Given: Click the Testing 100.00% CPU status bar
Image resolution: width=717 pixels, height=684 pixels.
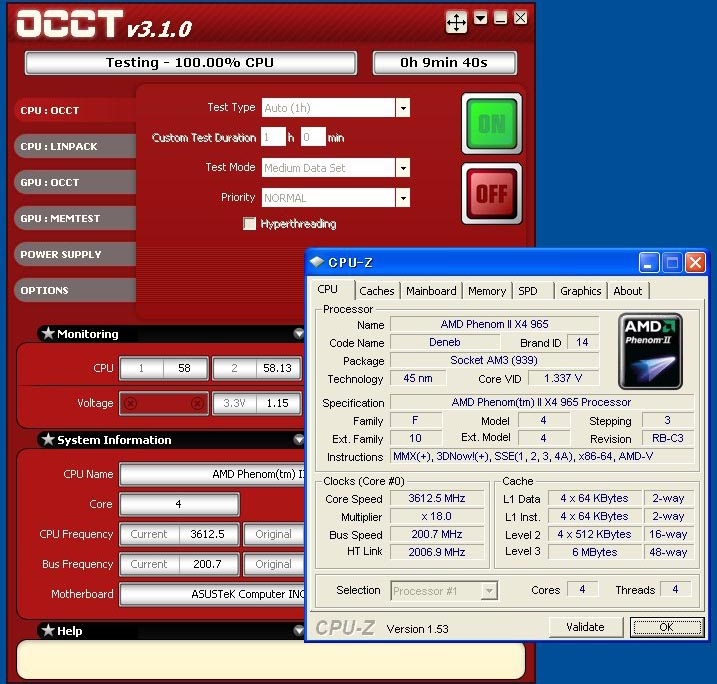Looking at the screenshot, I should [x=191, y=63].
